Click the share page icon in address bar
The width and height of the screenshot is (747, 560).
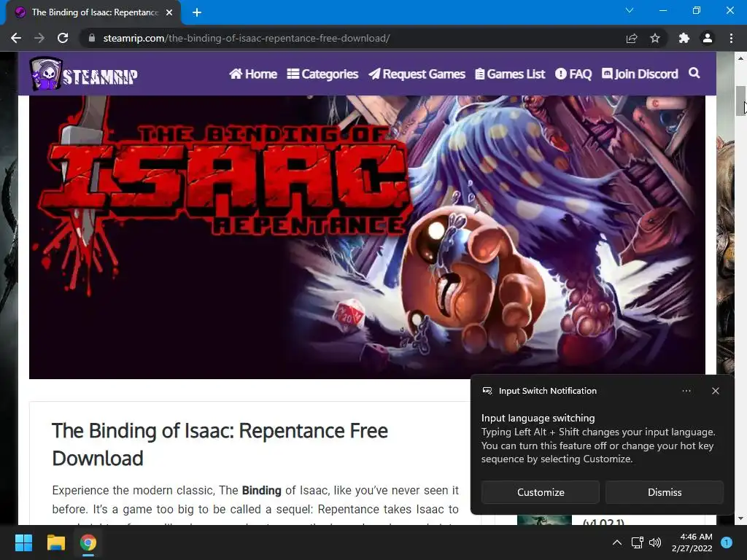tap(632, 38)
